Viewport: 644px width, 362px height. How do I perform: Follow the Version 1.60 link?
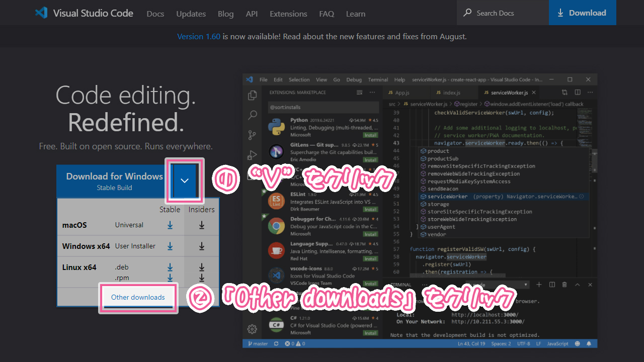tap(199, 37)
